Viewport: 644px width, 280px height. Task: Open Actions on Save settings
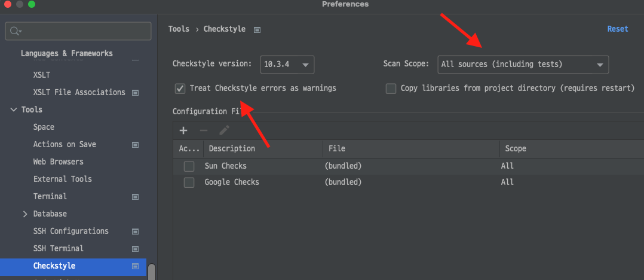click(65, 144)
